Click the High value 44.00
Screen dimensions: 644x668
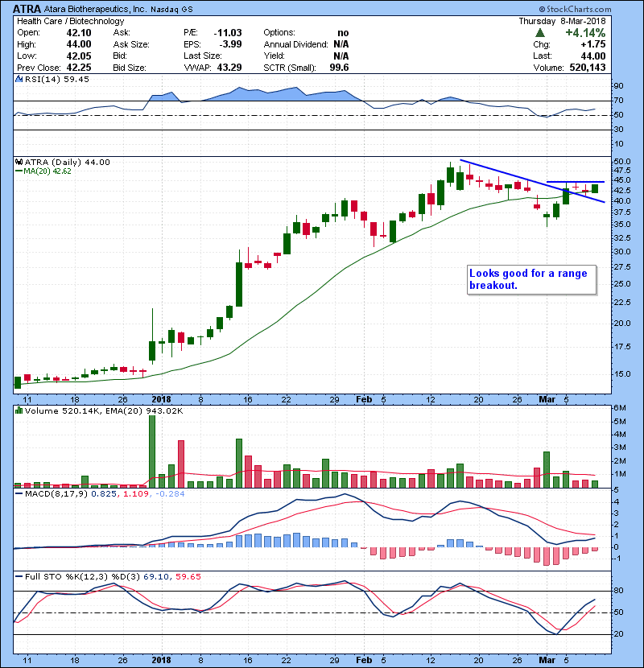[x=79, y=44]
